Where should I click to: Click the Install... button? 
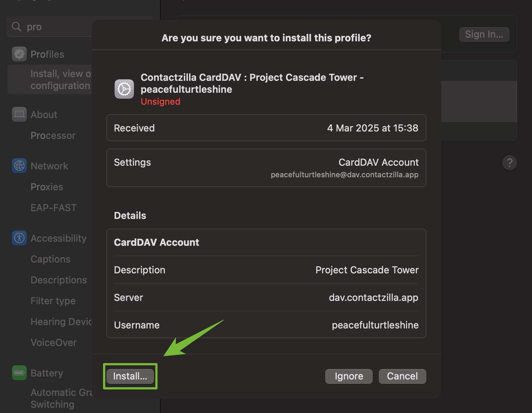130,376
